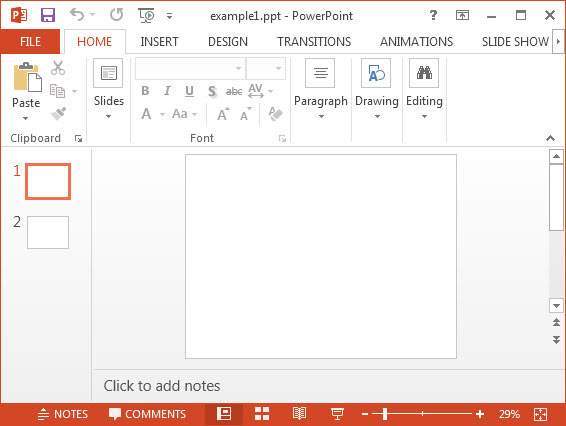The width and height of the screenshot is (566, 426).
Task: Switch to Reading View icon
Action: 299,414
